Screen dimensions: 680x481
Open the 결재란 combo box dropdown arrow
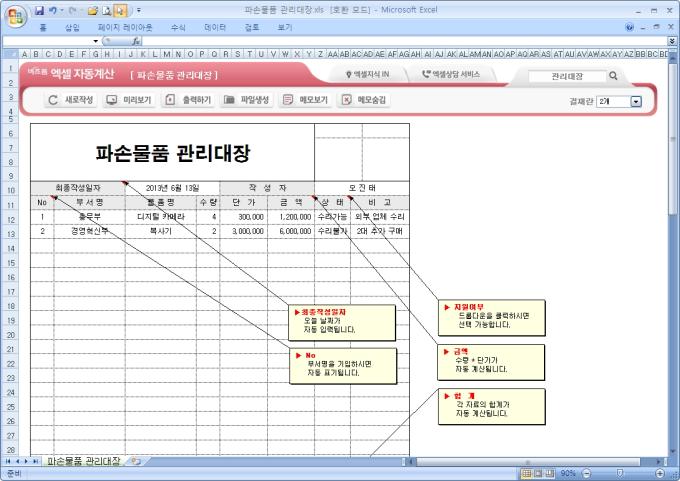[636, 102]
